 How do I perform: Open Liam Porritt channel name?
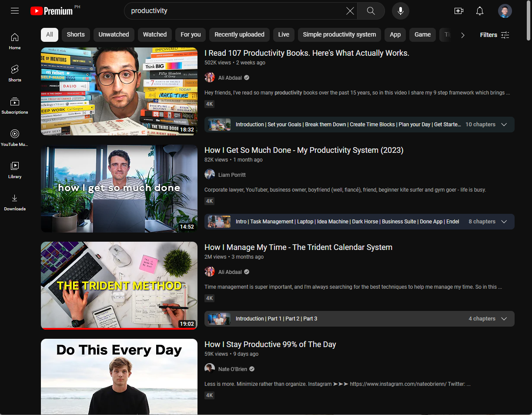[x=232, y=175]
